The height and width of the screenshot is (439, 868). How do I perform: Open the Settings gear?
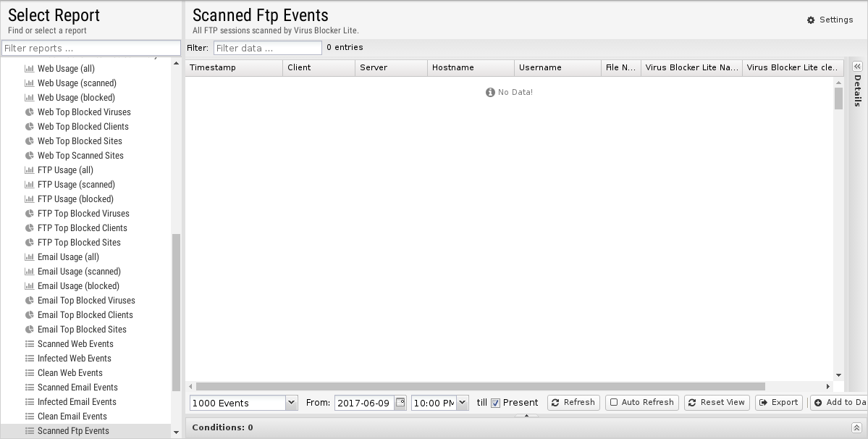(830, 20)
